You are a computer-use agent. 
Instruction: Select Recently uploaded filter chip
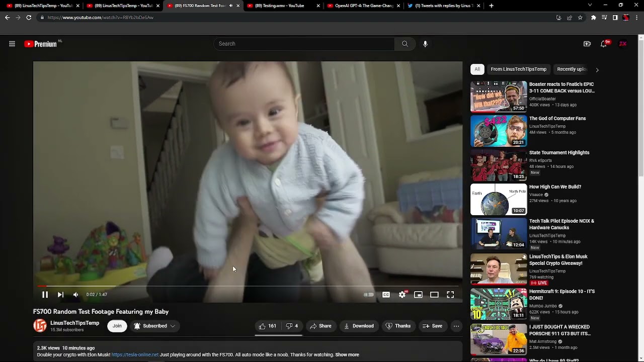[572, 69]
